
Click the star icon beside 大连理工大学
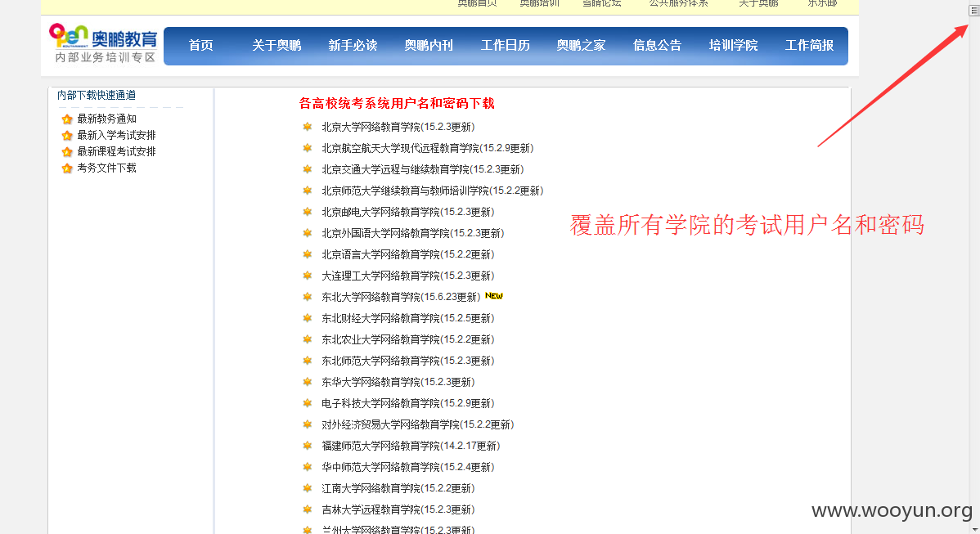coord(307,276)
